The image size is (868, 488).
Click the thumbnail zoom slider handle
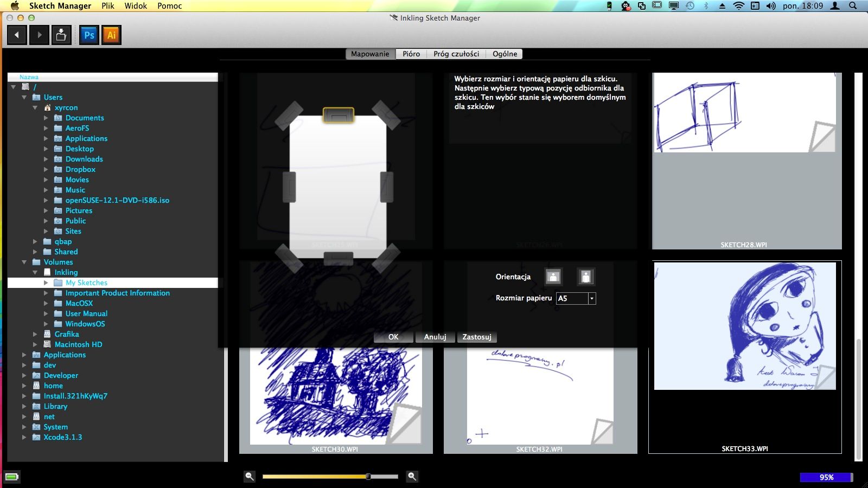(368, 477)
